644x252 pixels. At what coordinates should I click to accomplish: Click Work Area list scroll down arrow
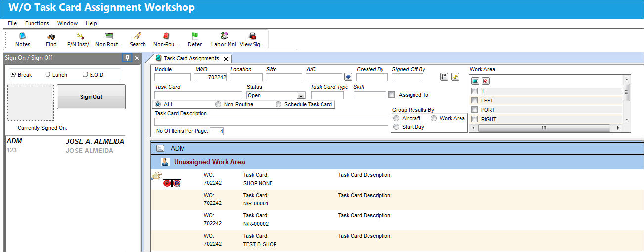627,119
